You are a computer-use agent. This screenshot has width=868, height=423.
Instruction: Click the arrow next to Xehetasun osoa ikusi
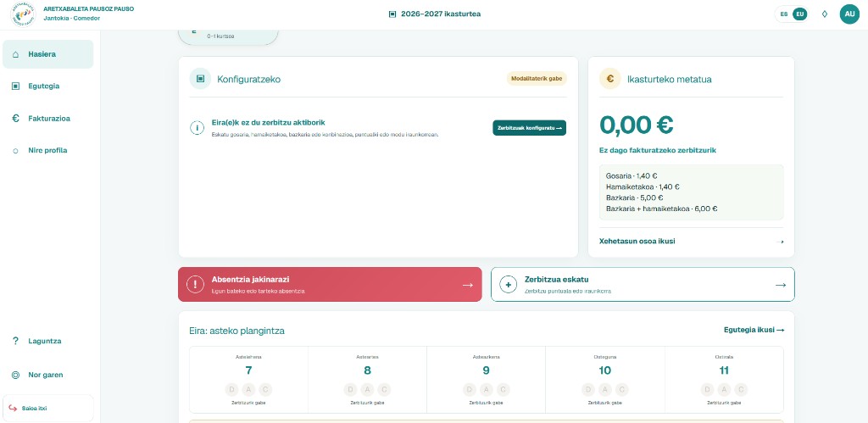point(781,242)
